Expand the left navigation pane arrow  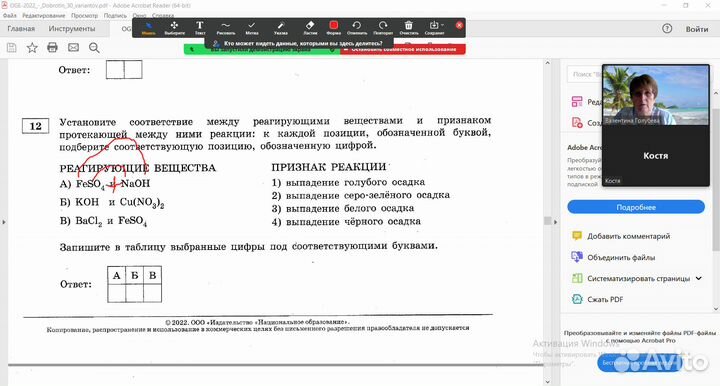tap(4, 222)
